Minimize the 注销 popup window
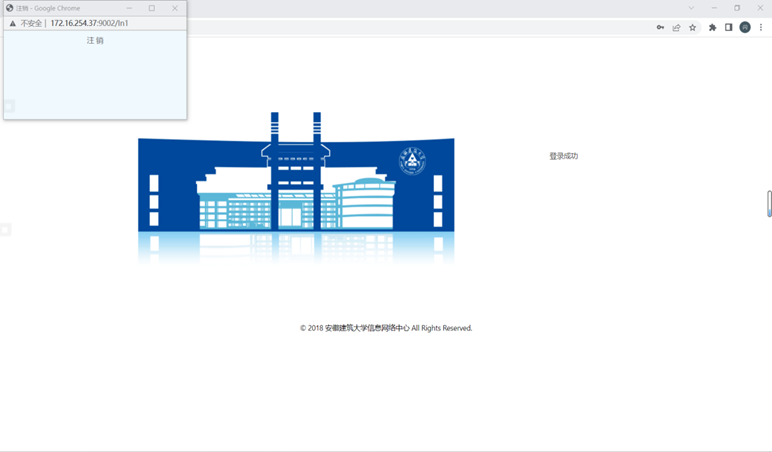Screen dimensions: 772x452 pyautogui.click(x=128, y=8)
